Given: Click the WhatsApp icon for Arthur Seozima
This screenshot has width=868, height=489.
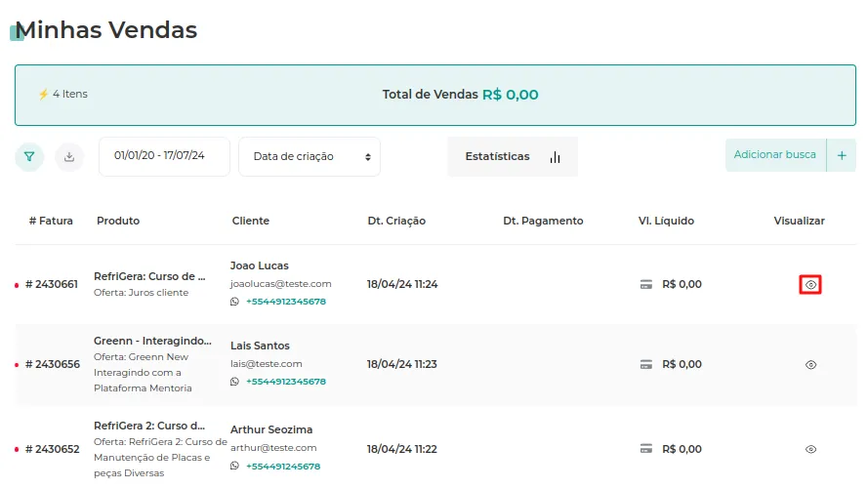Looking at the screenshot, I should tap(234, 467).
